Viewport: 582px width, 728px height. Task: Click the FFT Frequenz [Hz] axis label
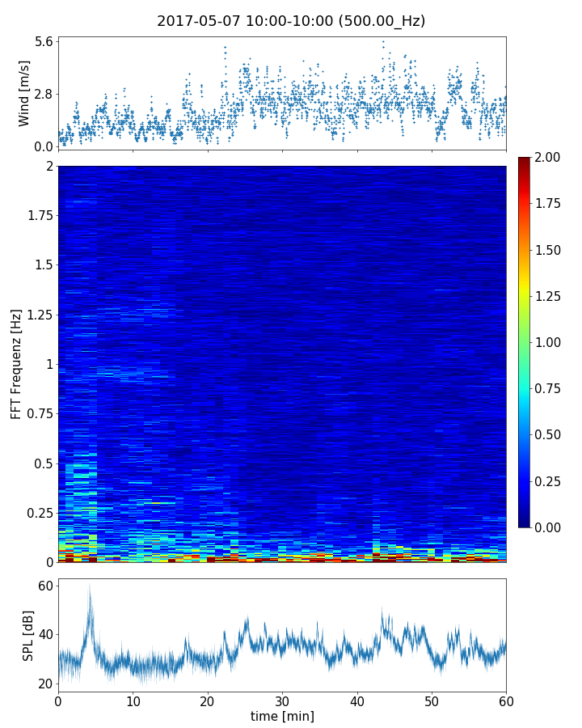[x=16, y=363]
